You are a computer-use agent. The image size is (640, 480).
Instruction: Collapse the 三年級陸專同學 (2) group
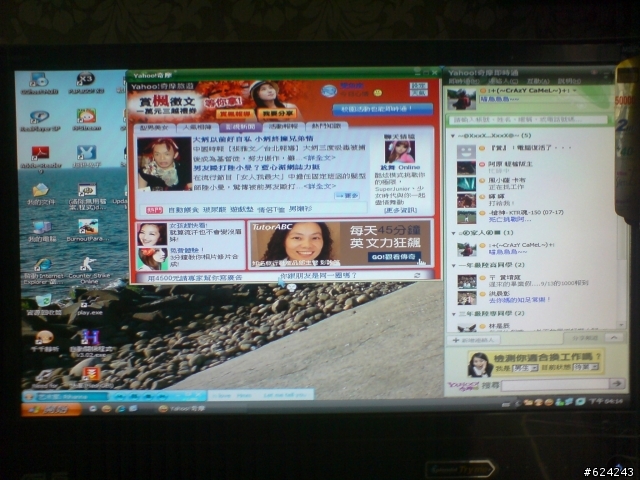tap(453, 314)
